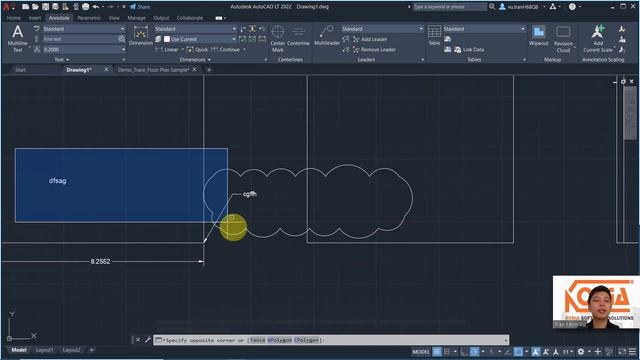
Task: Toggle polar tracking in status bar
Action: point(474,351)
